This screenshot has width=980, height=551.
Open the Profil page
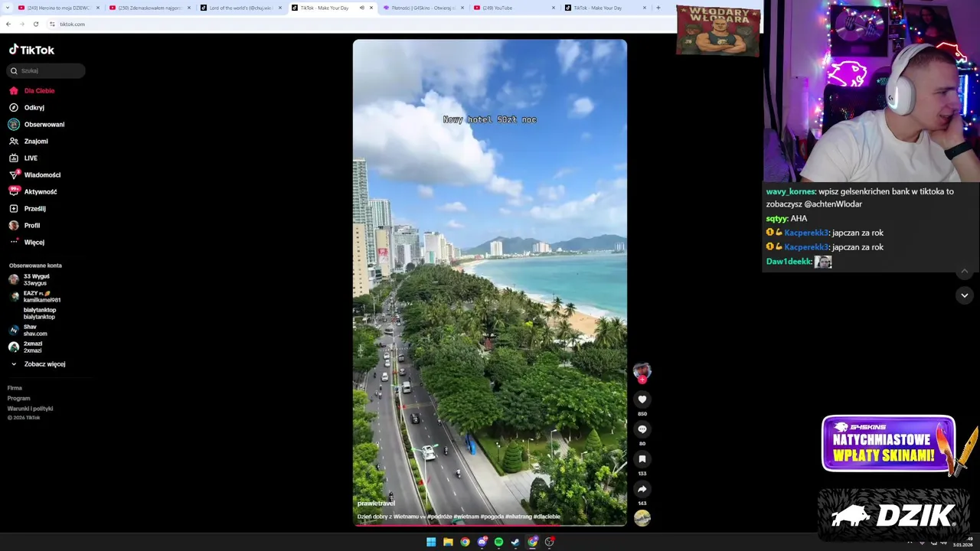pos(24,225)
